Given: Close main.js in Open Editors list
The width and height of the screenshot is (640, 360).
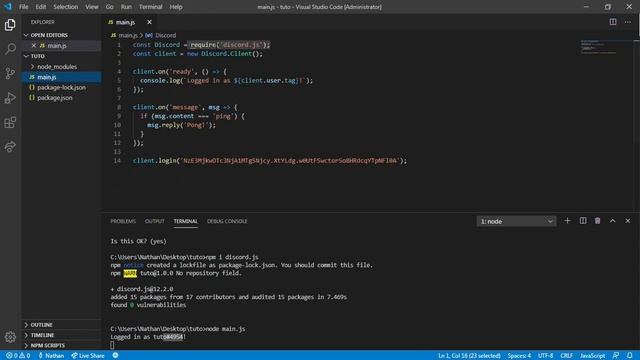Looking at the screenshot, I should (x=34, y=46).
